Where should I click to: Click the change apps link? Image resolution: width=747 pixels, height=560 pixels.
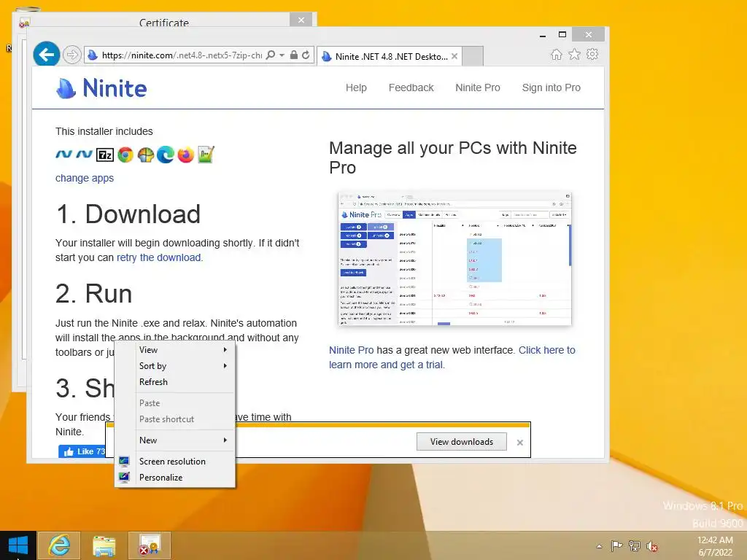pos(85,178)
